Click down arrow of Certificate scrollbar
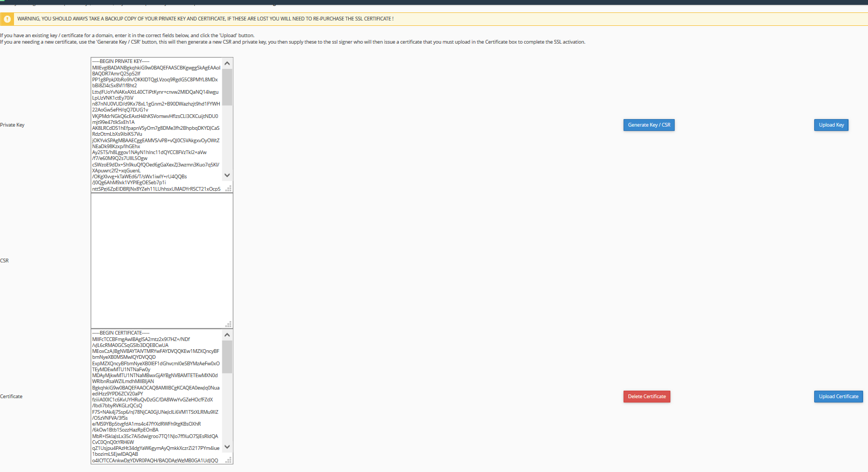The height and width of the screenshot is (472, 868). pyautogui.click(x=227, y=447)
